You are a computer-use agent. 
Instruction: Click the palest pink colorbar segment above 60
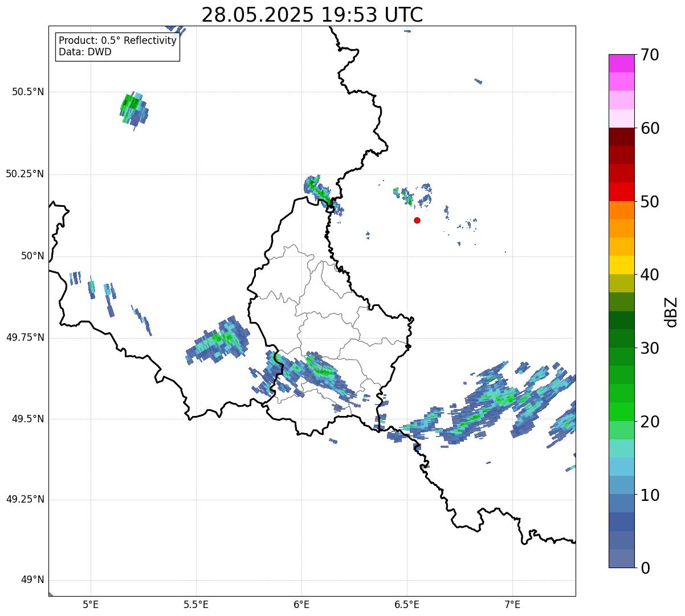coord(621,119)
